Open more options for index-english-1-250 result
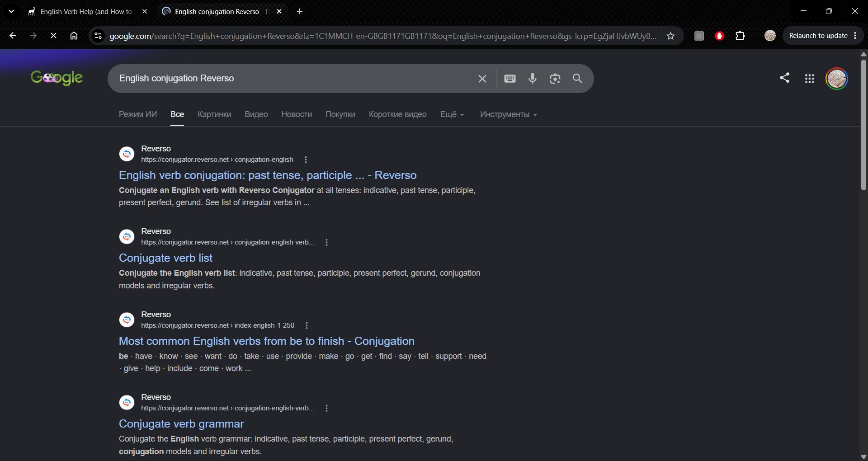 pyautogui.click(x=307, y=325)
